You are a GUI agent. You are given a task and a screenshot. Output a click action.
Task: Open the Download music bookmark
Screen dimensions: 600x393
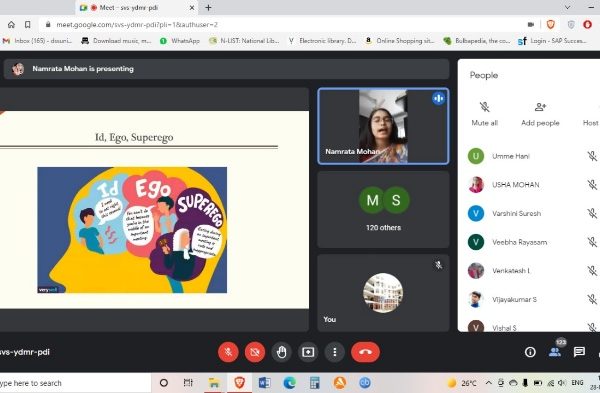point(116,41)
